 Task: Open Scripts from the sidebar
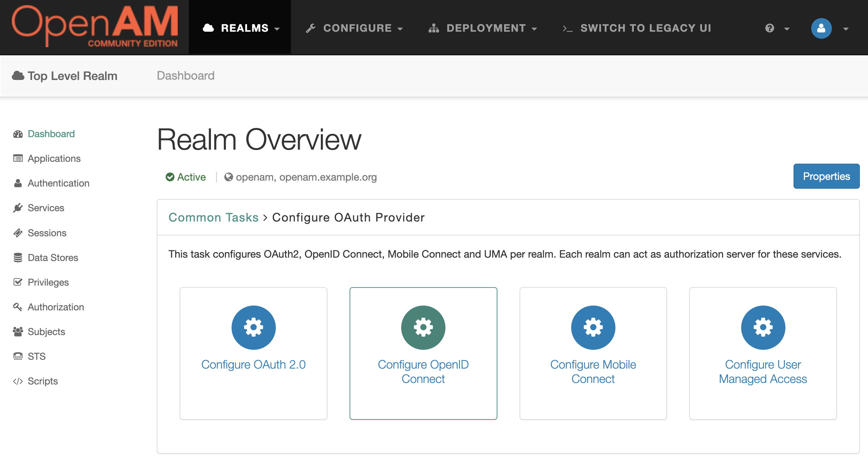(42, 381)
